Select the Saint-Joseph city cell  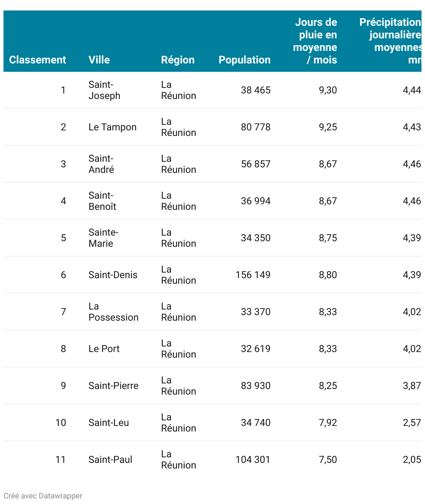pos(105,90)
